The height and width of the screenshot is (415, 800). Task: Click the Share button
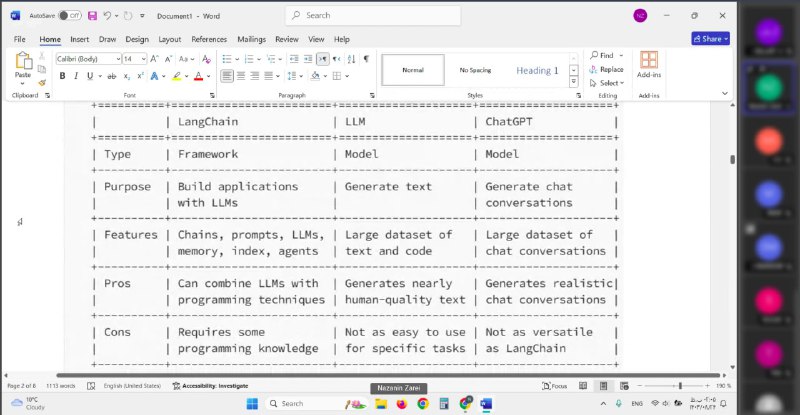(711, 39)
